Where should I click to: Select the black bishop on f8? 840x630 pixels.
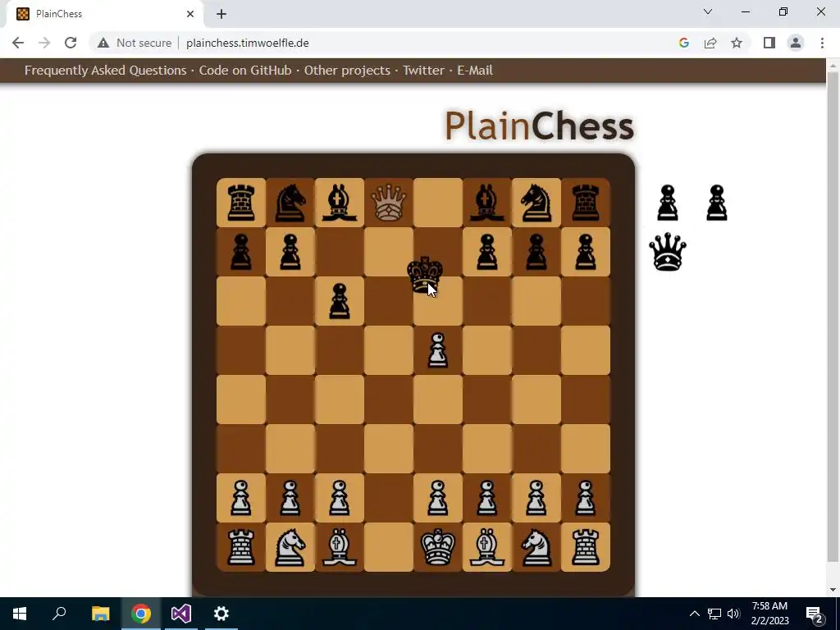[x=487, y=203]
